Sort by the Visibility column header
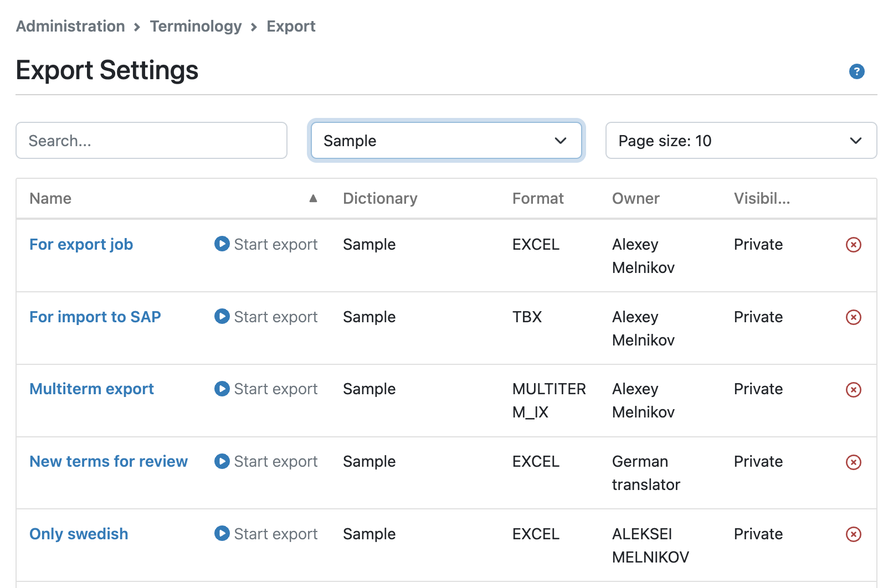Image resolution: width=883 pixels, height=588 pixels. [x=762, y=198]
